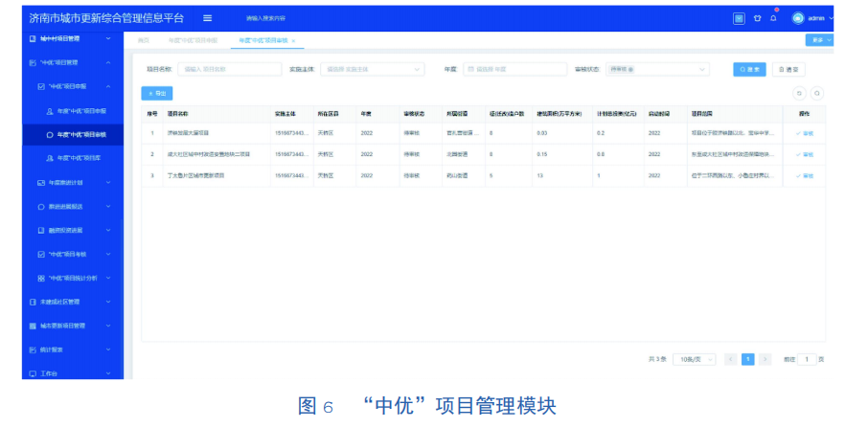Toggle the hamburger sidebar collapse icon
This screenshot has height=428, width=868.
(x=207, y=18)
